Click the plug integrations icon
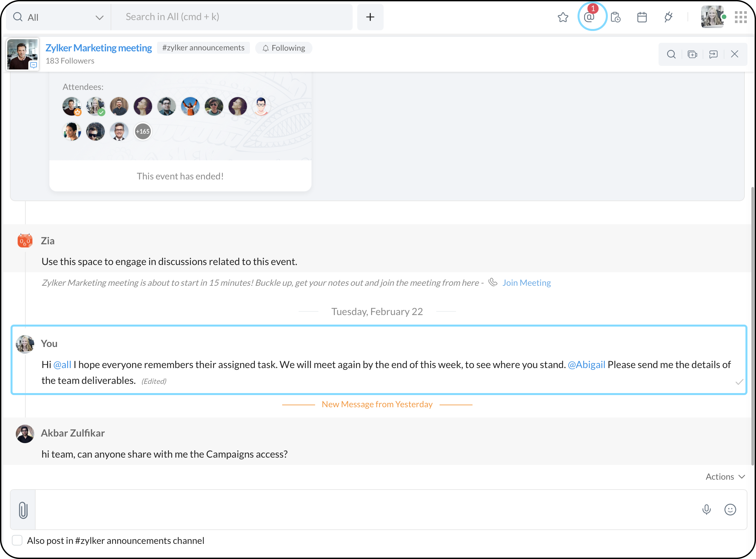This screenshot has height=559, width=756. [x=668, y=17]
